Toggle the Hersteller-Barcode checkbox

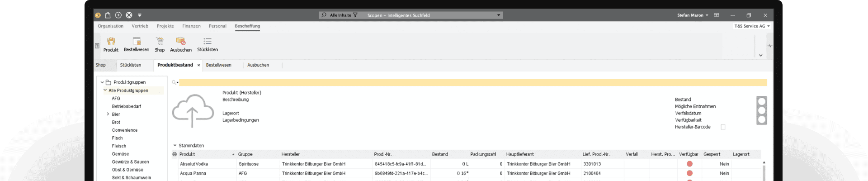[723, 127]
